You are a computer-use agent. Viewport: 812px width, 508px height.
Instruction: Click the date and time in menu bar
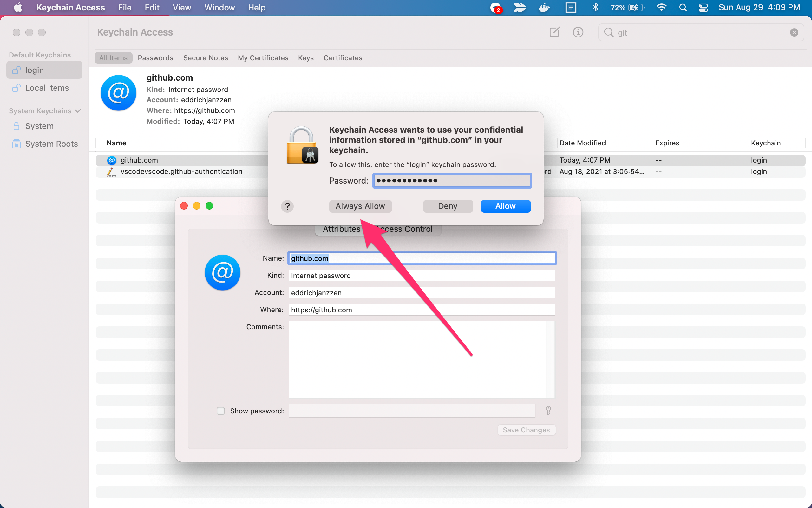click(759, 7)
